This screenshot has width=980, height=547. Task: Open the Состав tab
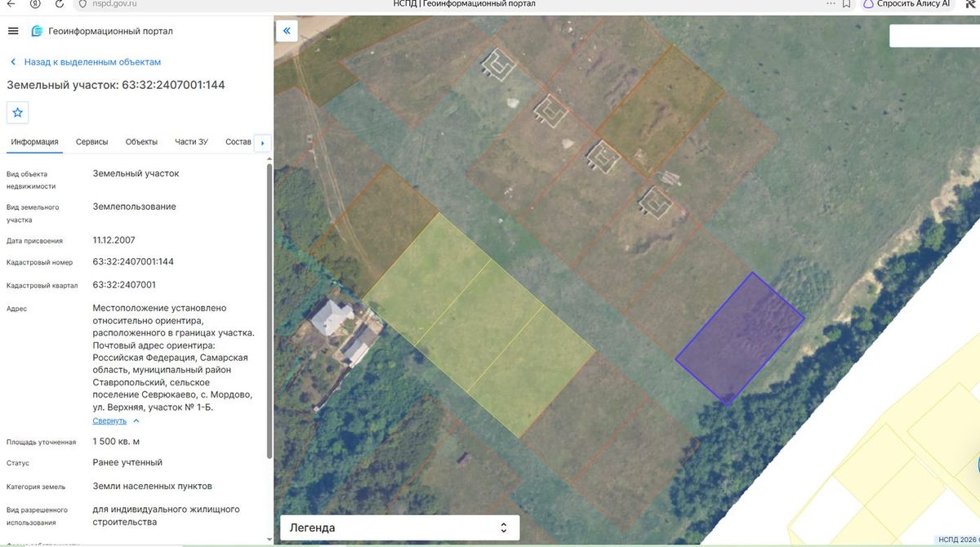point(238,142)
